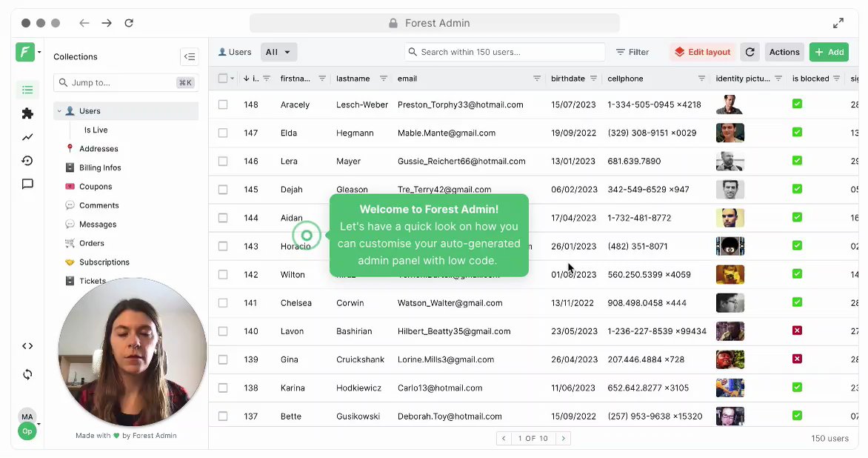Screen dimensions: 868x458
Task: Click email Mable.Mante@gmail.com cell
Action: (x=446, y=133)
